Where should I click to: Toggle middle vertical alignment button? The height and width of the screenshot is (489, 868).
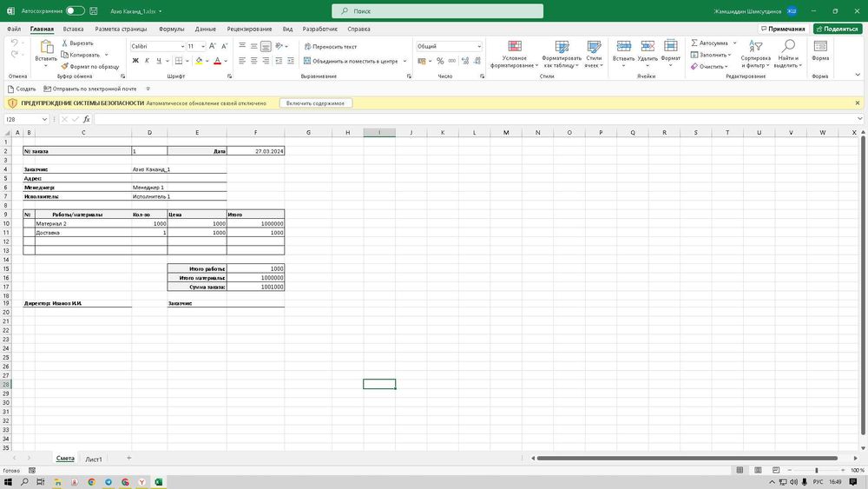(254, 47)
